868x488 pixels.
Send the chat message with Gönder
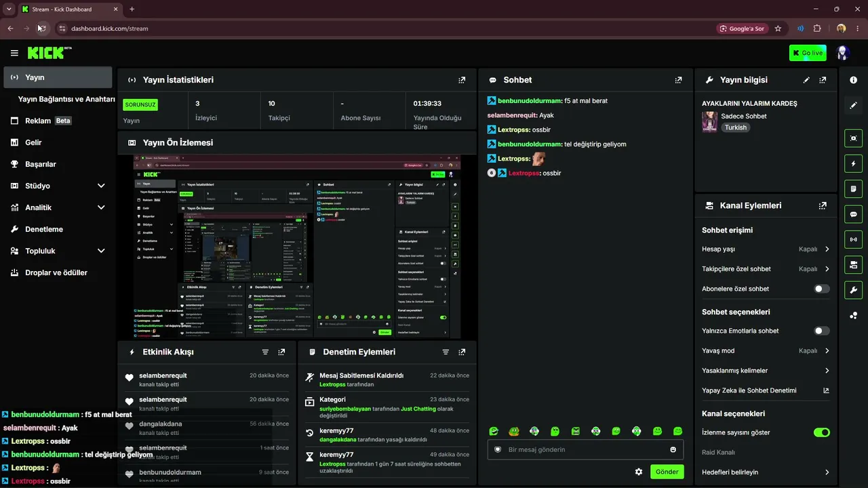[x=667, y=472]
